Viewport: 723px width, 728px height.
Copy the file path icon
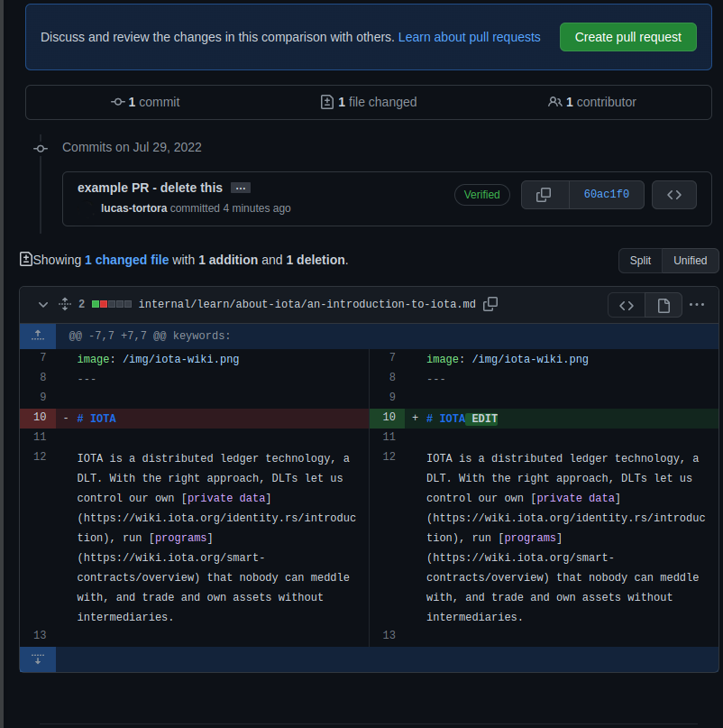click(x=490, y=304)
